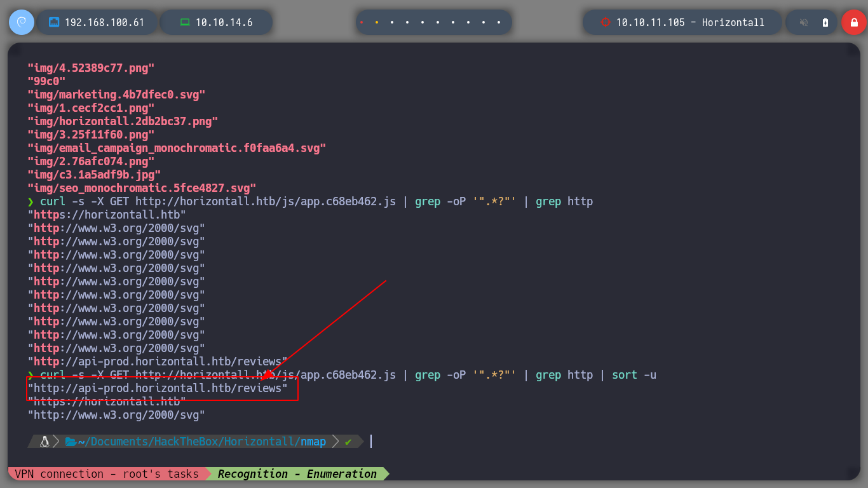
Task: Click the api-prod reviews URL below sort -u command
Action: 158,388
